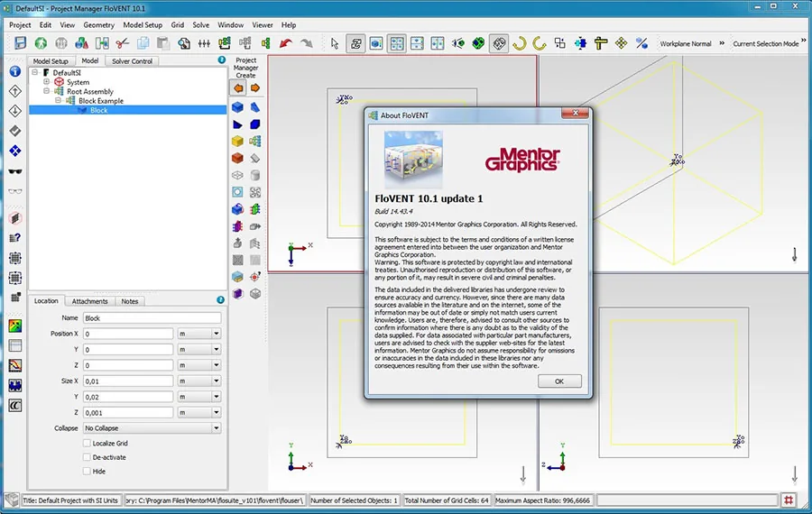812x514 pixels.
Task: Click the Current Selection Mode toolbar label
Action: point(765,43)
